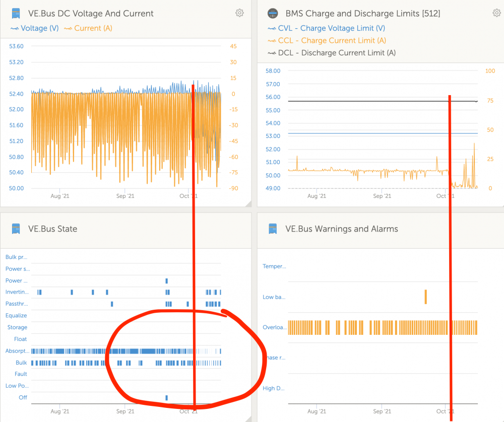Click battery monitor icon beside BMS title

[273, 13]
